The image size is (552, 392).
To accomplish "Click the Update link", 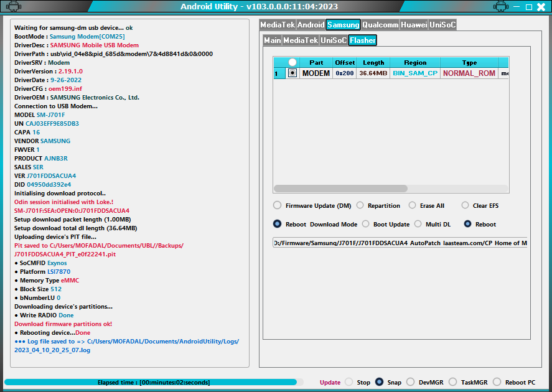I will point(330,383).
